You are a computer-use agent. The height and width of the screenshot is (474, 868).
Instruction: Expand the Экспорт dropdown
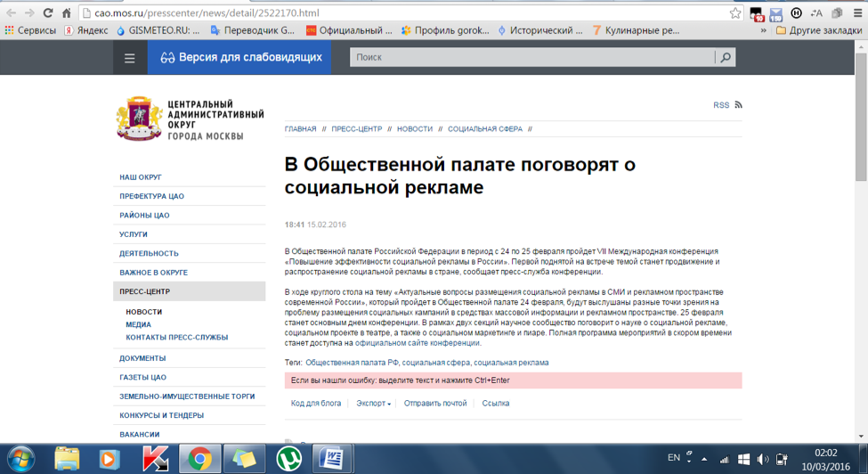373,403
